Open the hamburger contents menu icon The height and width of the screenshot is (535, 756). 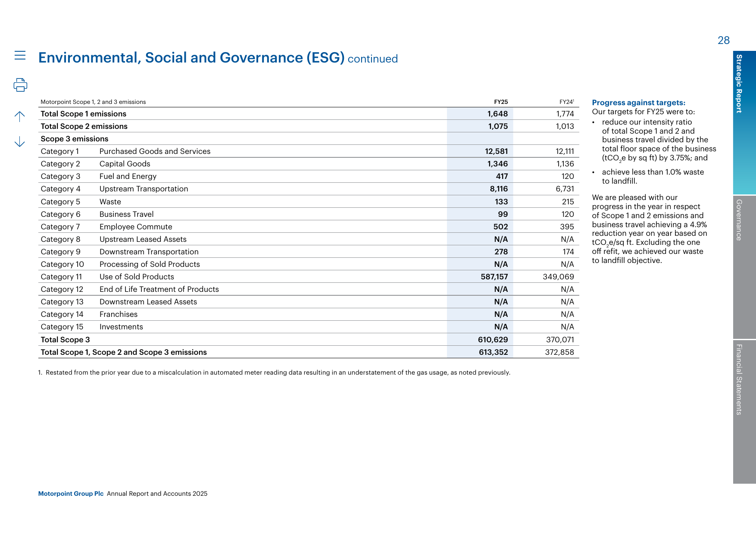coord(20,55)
